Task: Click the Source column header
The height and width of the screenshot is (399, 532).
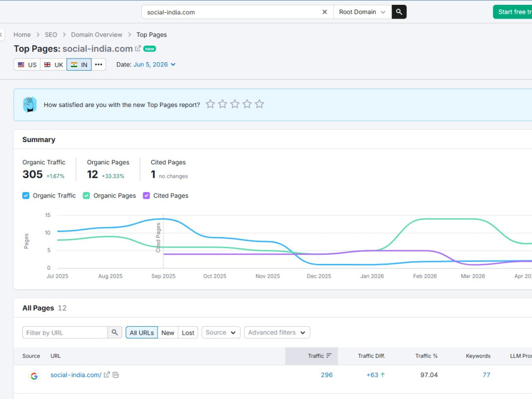Action: pos(31,355)
